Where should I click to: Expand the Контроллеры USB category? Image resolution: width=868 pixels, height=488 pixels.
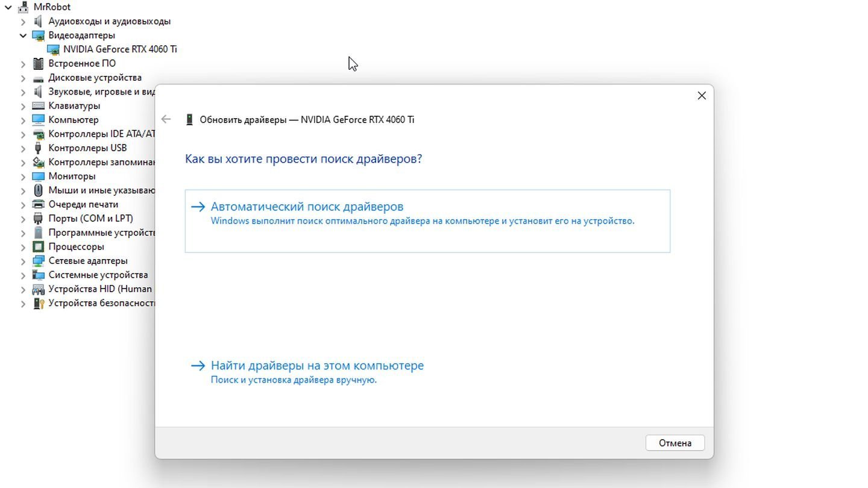coord(23,148)
